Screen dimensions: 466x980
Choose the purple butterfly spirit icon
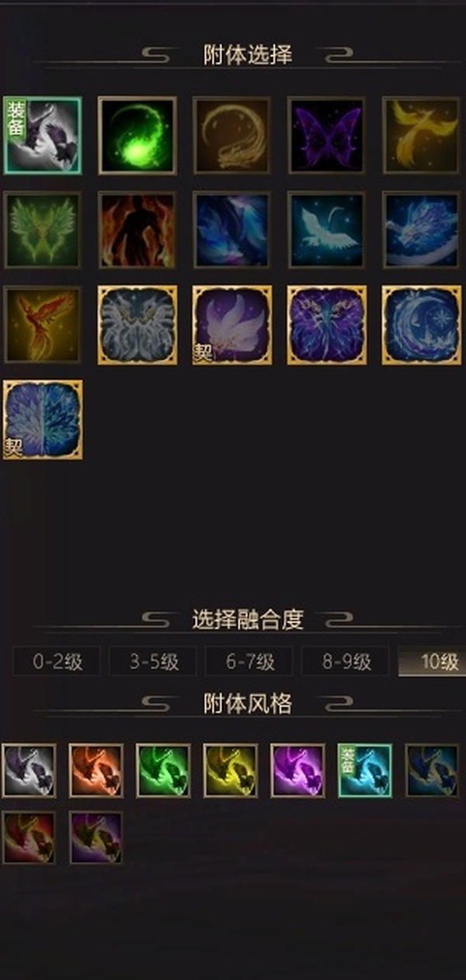point(326,136)
